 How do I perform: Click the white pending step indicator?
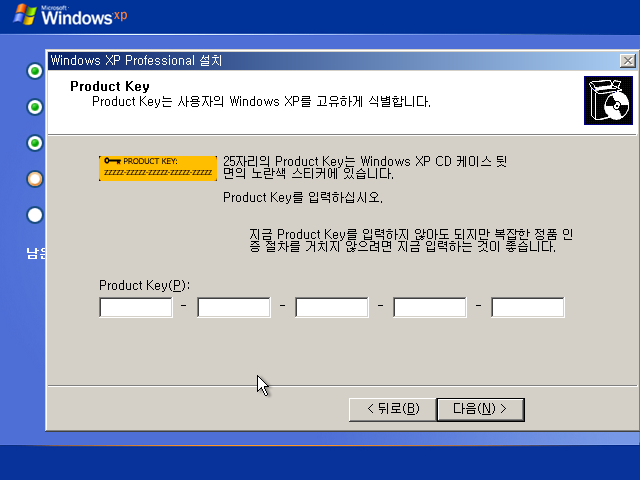[35, 215]
